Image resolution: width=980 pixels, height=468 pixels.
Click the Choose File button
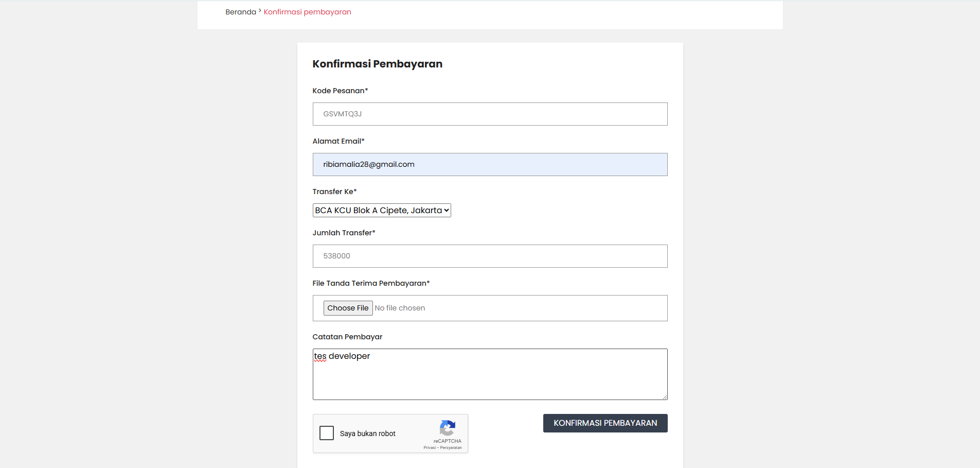tap(348, 308)
